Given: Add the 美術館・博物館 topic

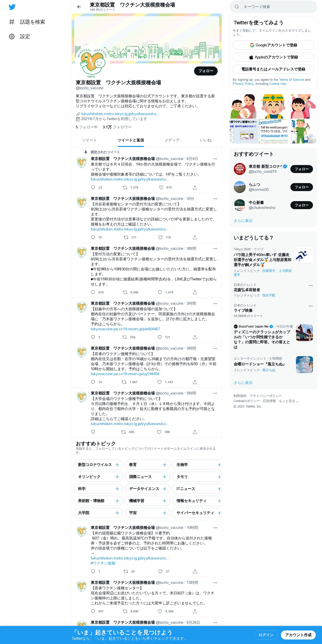Looking at the screenshot, I should pyautogui.click(x=117, y=501).
